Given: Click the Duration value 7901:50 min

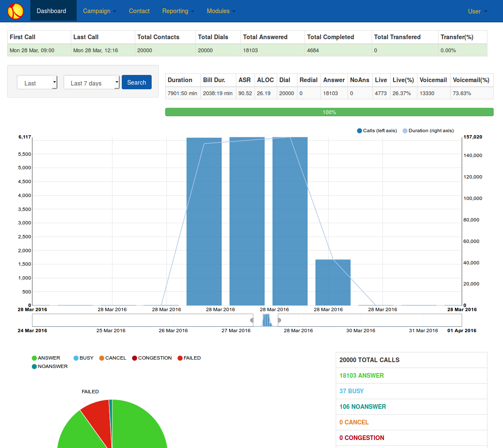Looking at the screenshot, I should coord(182,93).
